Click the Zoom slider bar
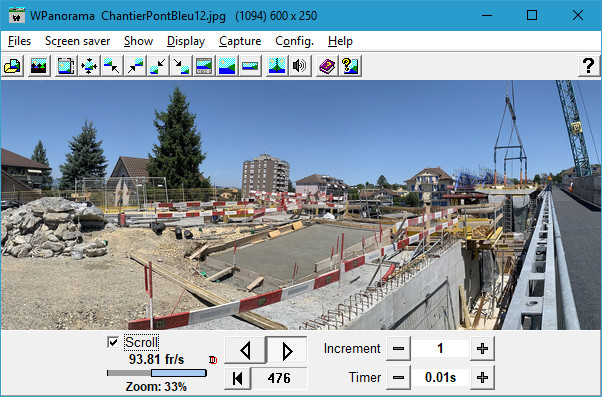This screenshot has height=397, width=602. (157, 373)
